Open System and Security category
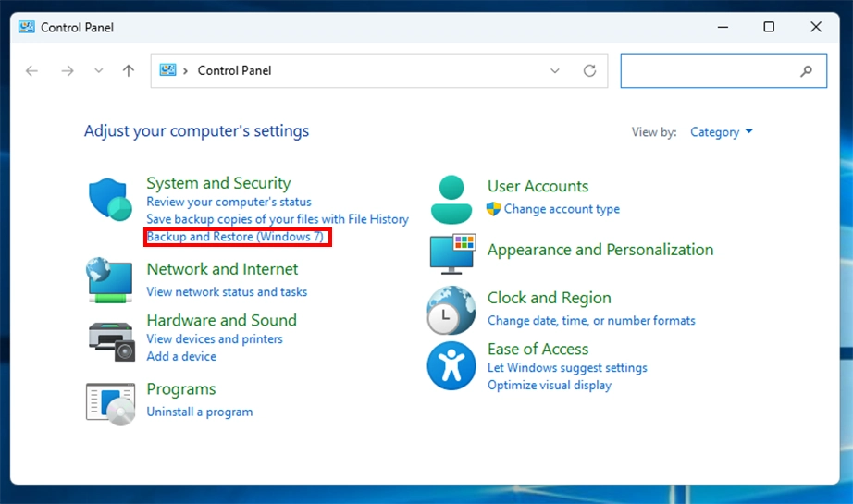This screenshot has height=504, width=853. (x=218, y=183)
